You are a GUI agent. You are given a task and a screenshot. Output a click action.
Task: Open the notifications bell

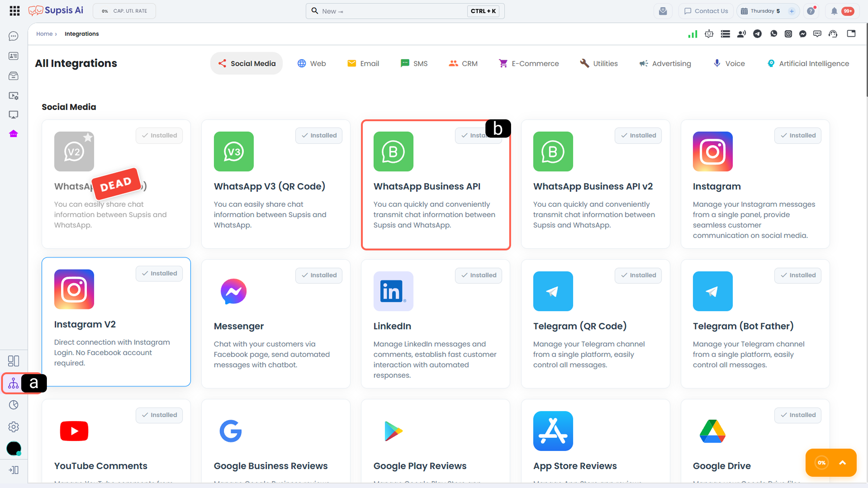pos(834,11)
